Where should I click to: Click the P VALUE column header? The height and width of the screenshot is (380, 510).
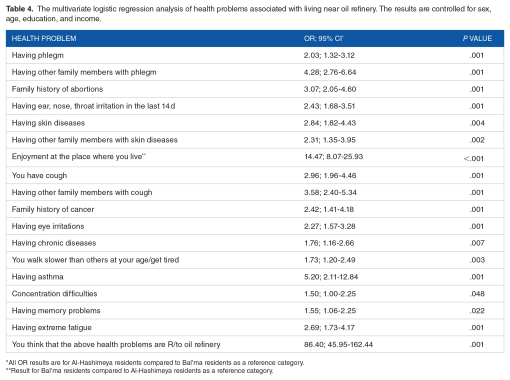point(477,39)
